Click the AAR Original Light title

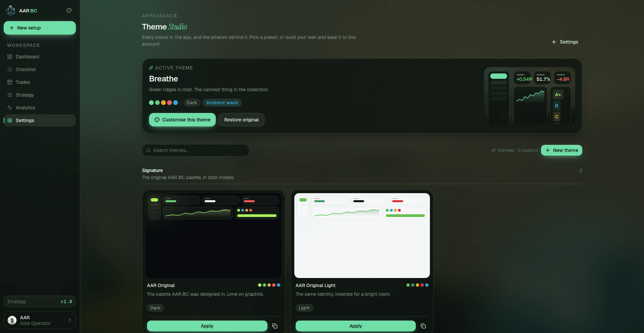pyautogui.click(x=315, y=285)
